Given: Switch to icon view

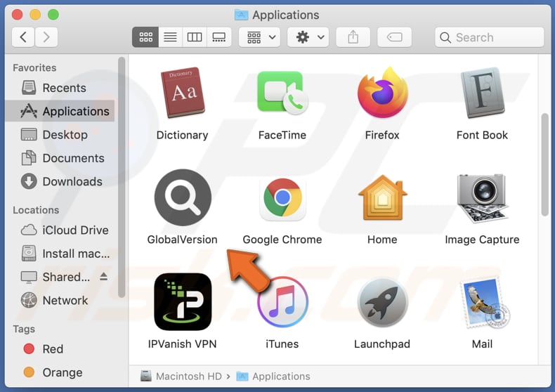Looking at the screenshot, I should point(145,37).
